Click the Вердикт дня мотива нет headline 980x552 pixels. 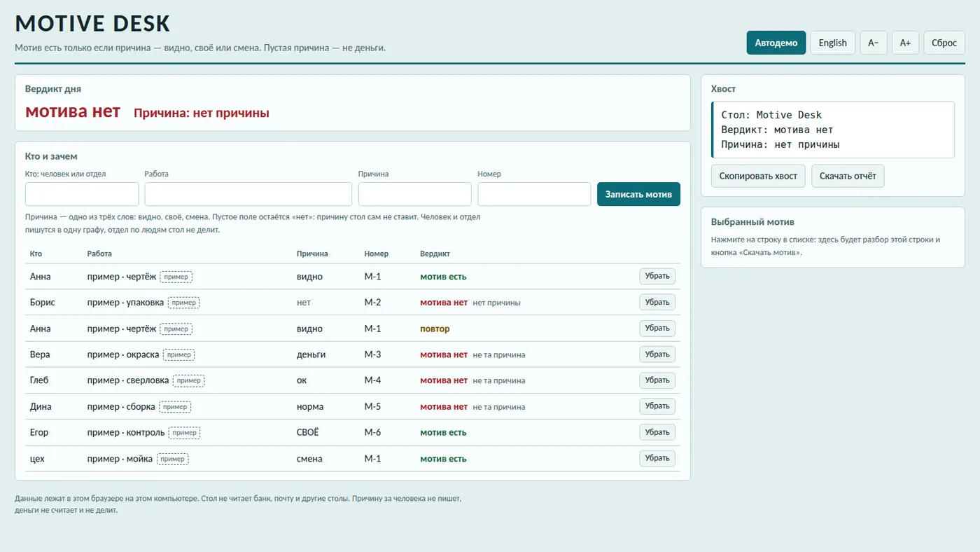[73, 111]
